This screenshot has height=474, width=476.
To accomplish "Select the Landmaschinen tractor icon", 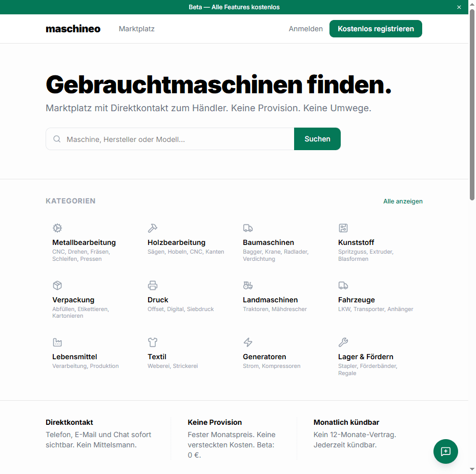I will tap(248, 285).
